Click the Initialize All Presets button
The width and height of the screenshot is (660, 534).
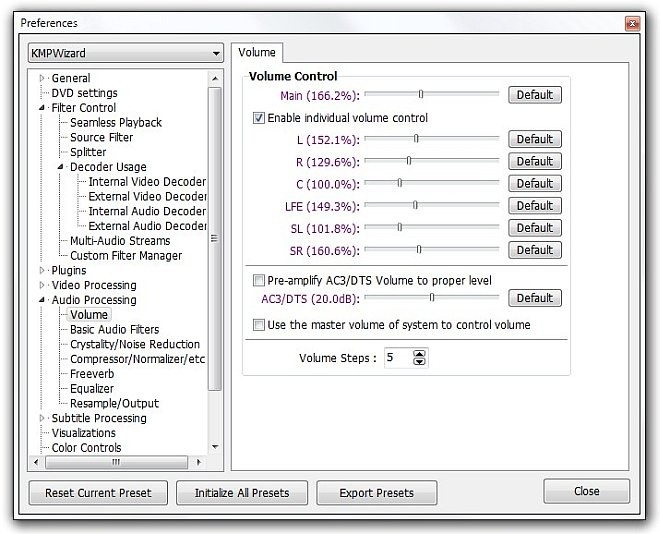(241, 493)
